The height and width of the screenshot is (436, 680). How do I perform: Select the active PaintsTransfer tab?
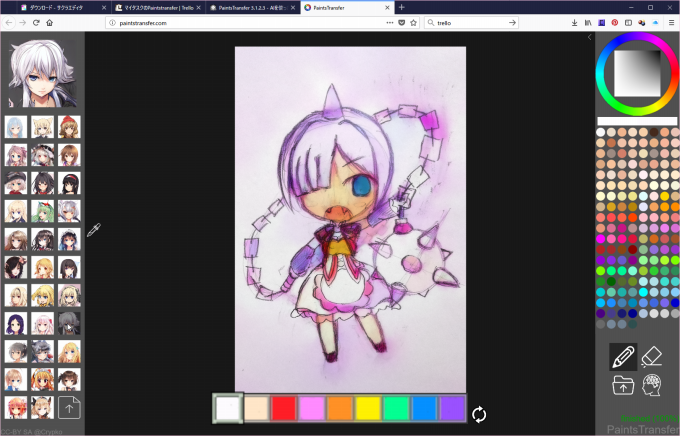pyautogui.click(x=347, y=7)
